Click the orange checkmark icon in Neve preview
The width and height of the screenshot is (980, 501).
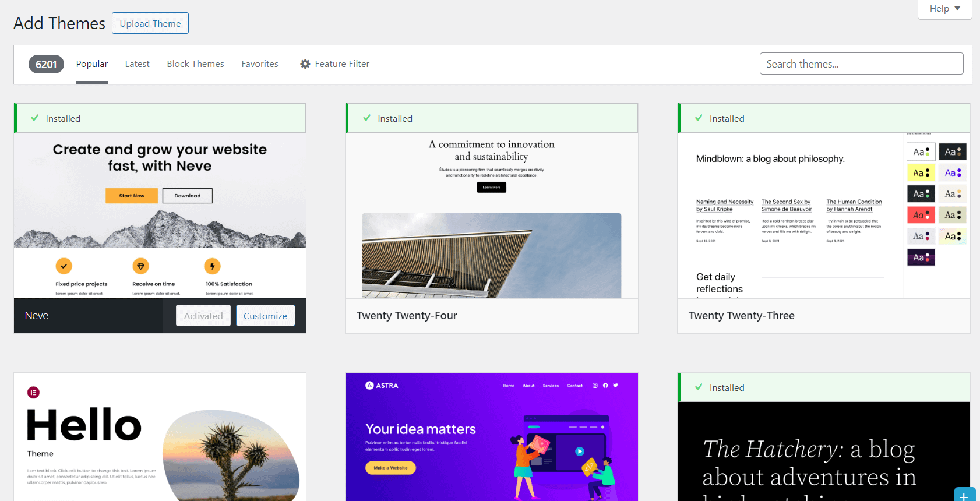point(64,266)
